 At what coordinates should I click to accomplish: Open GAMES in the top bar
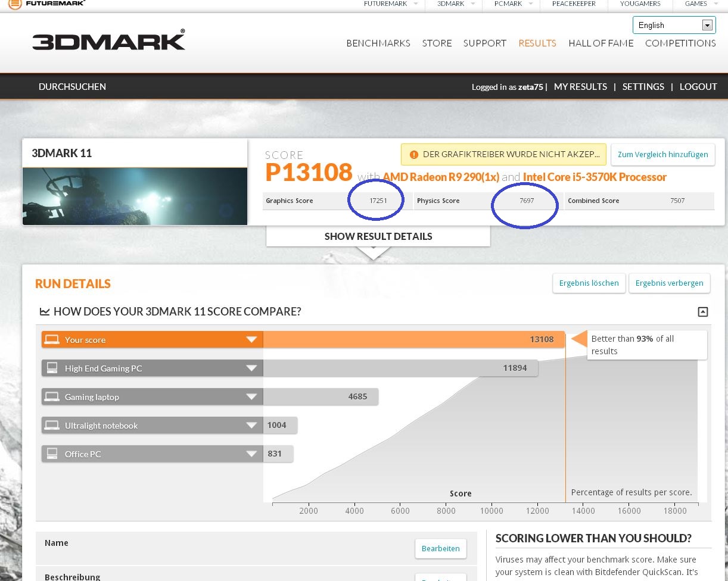(696, 4)
